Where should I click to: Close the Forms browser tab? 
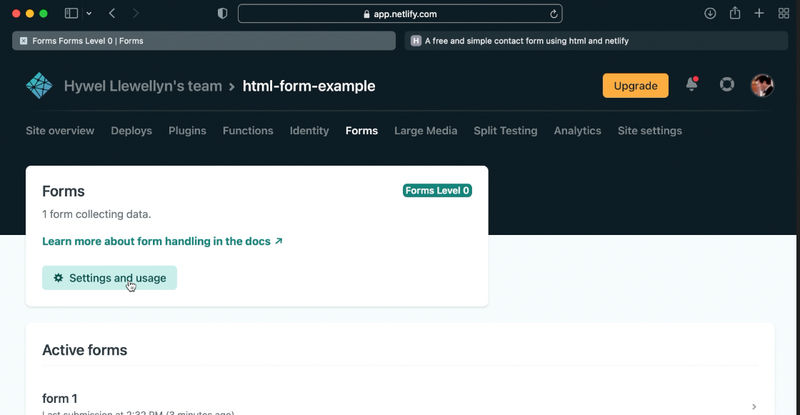23,41
